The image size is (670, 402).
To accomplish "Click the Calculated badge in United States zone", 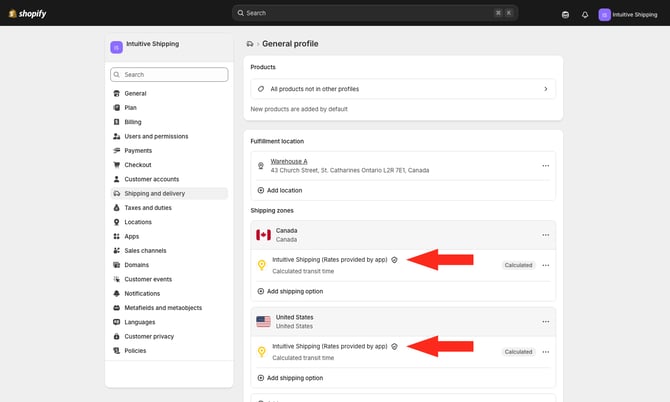I will coord(518,352).
